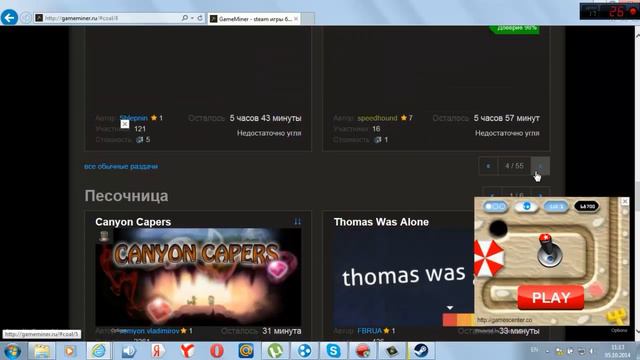The image size is (640, 360).
Task: Open author FBRUA's profile link
Action: pos(369,331)
